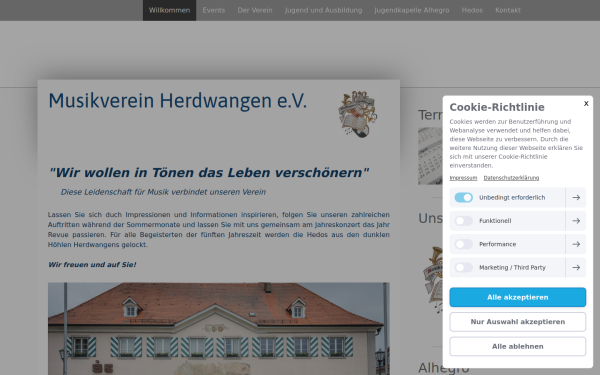
Task: Expand details arrow for Unbedingt erforderlich
Action: tap(576, 197)
